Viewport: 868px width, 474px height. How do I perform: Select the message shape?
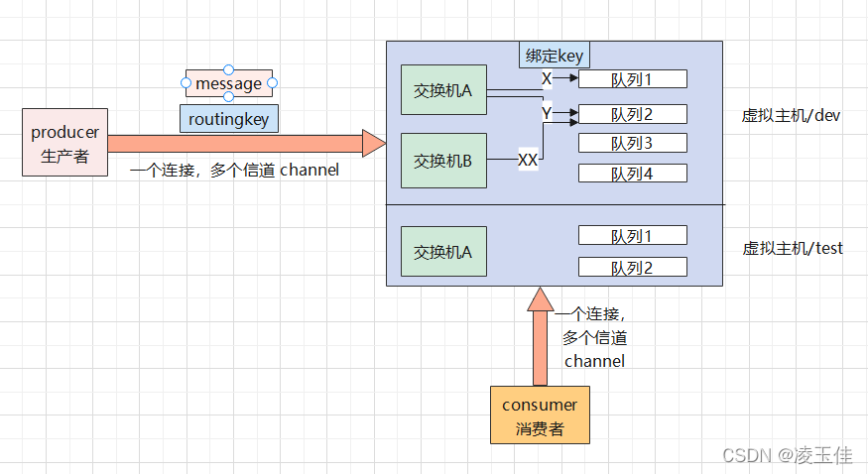pyautogui.click(x=228, y=83)
